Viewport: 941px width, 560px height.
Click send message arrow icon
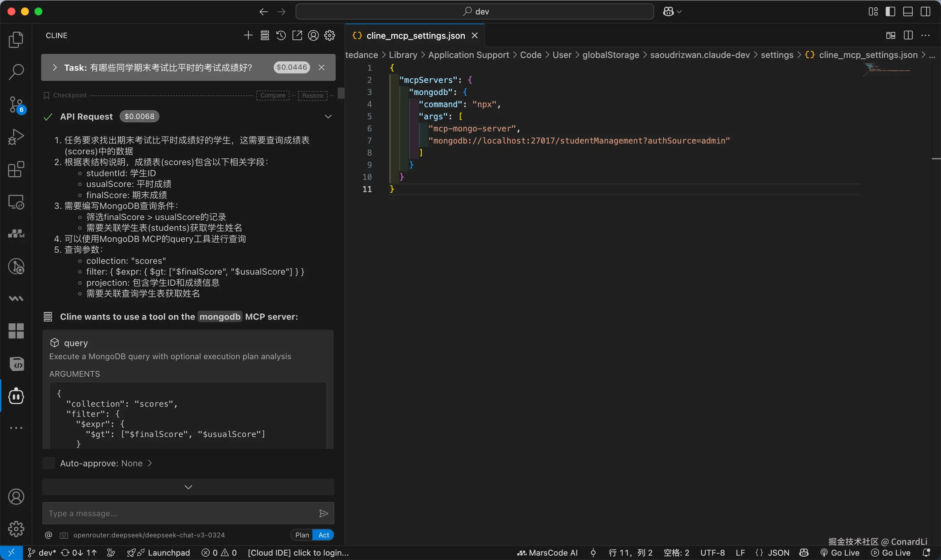[x=324, y=513]
